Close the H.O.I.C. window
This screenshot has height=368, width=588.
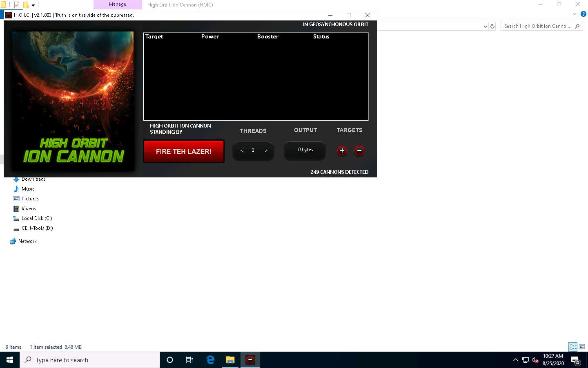pyautogui.click(x=367, y=15)
